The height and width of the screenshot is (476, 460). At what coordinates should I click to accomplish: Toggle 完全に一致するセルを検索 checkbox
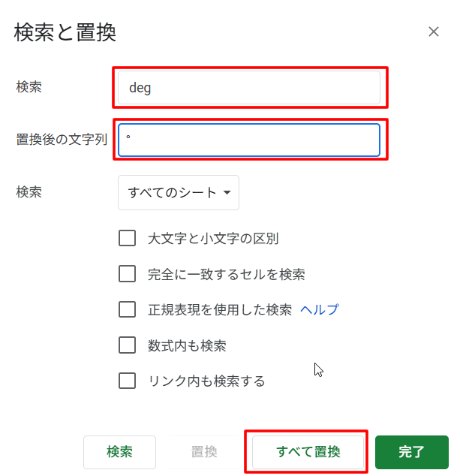click(x=127, y=274)
